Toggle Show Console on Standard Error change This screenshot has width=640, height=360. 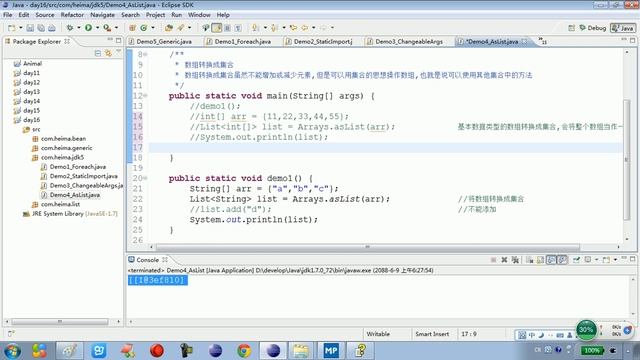pyautogui.click(x=562, y=260)
